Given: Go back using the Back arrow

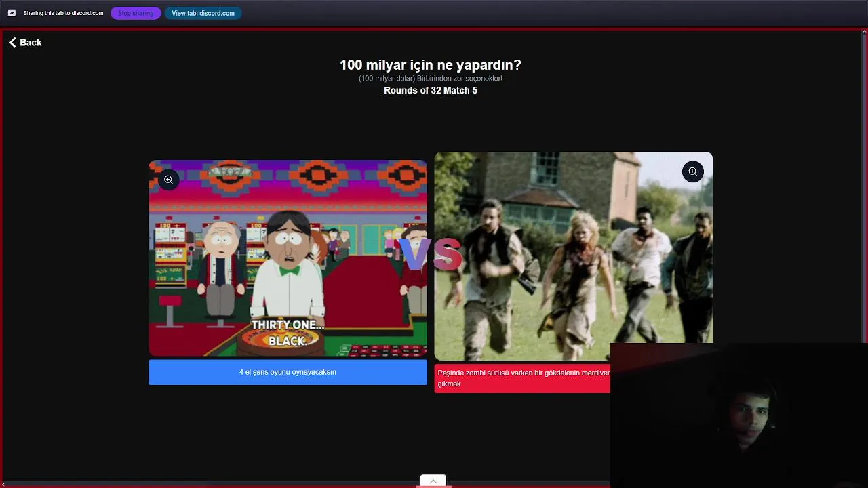Looking at the screenshot, I should (x=25, y=43).
